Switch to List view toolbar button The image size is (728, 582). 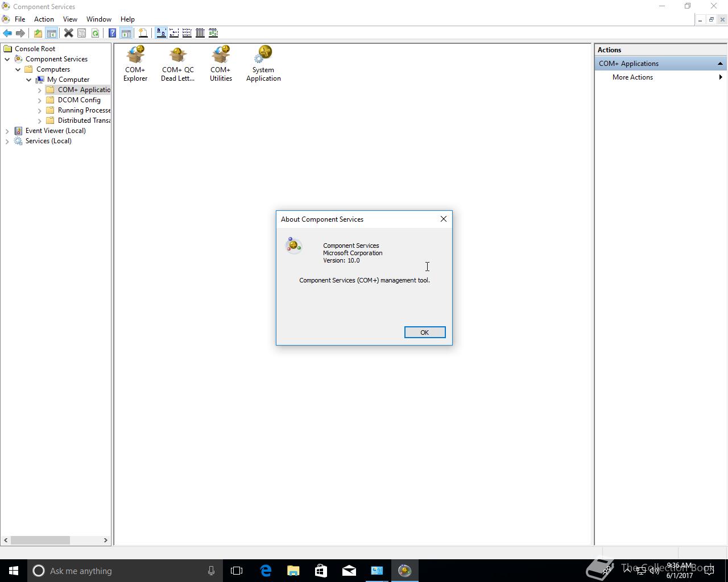pyautogui.click(x=187, y=33)
